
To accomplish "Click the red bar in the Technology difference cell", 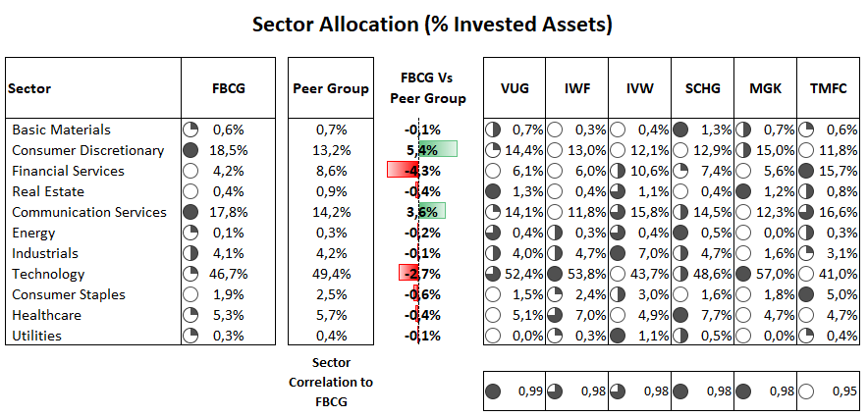I will tap(408, 274).
